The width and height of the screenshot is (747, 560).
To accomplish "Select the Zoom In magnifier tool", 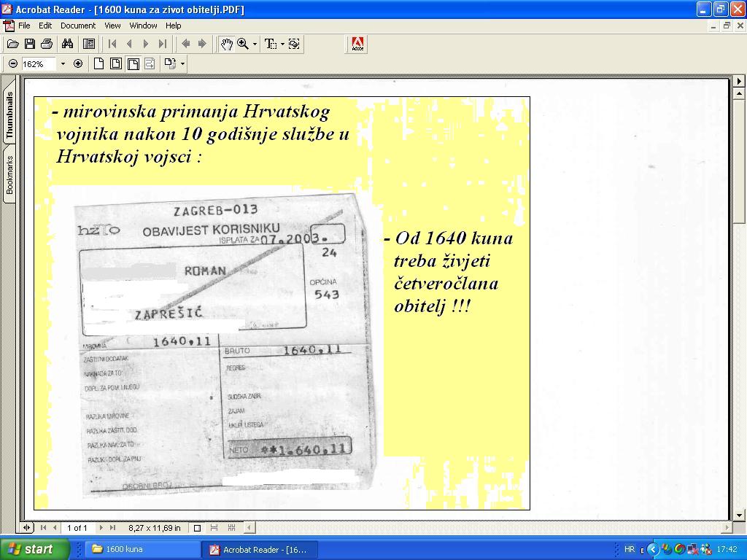I will coord(243,44).
